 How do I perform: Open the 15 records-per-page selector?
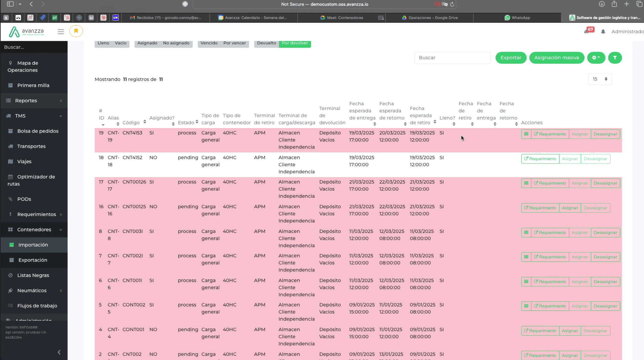click(x=600, y=79)
